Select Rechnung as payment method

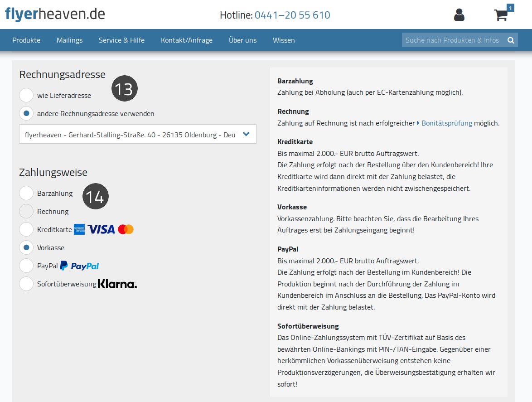[26, 211]
